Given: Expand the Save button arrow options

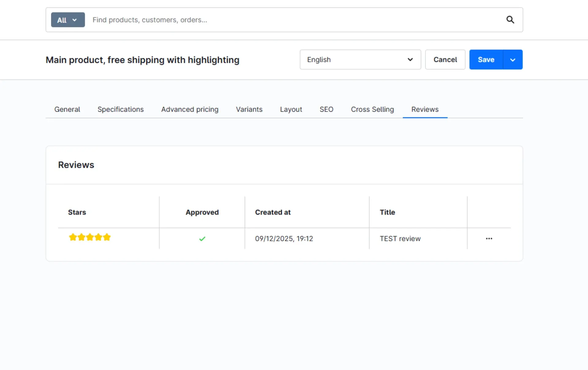Looking at the screenshot, I should point(513,60).
